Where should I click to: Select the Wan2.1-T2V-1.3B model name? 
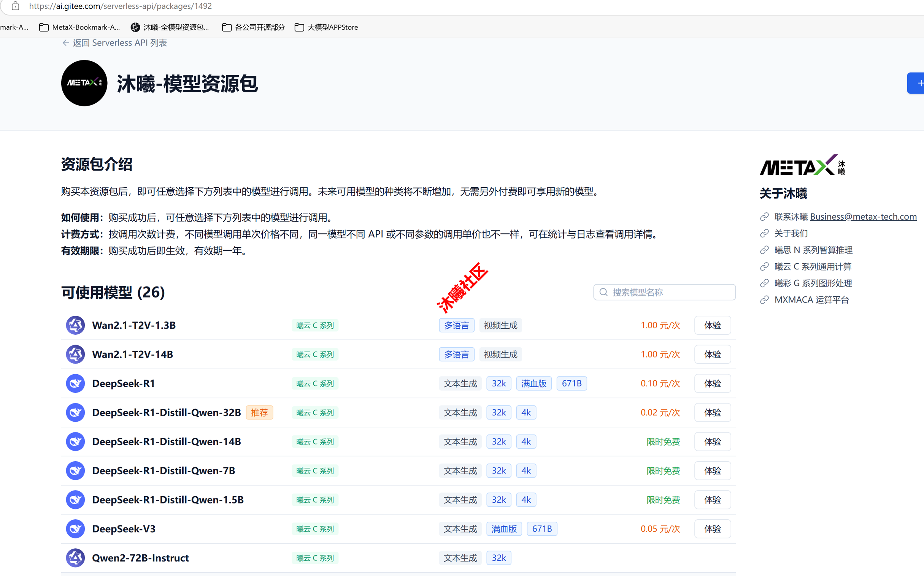pos(134,325)
